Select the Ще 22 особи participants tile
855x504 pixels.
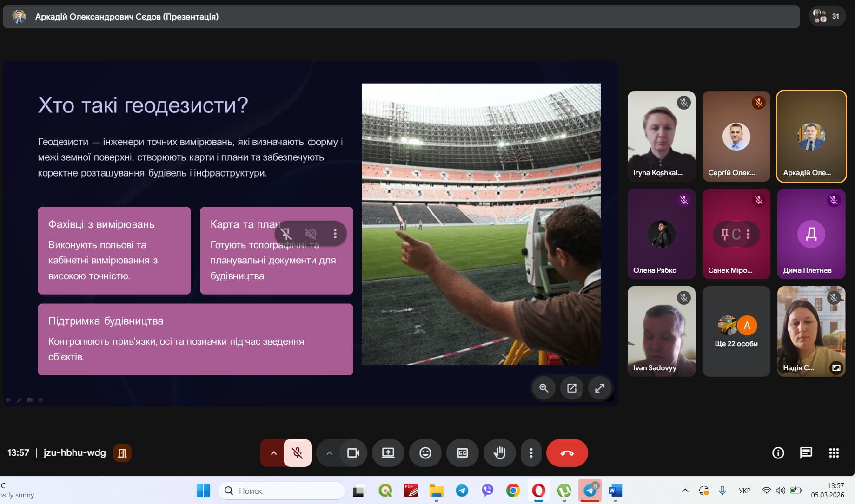[736, 331]
